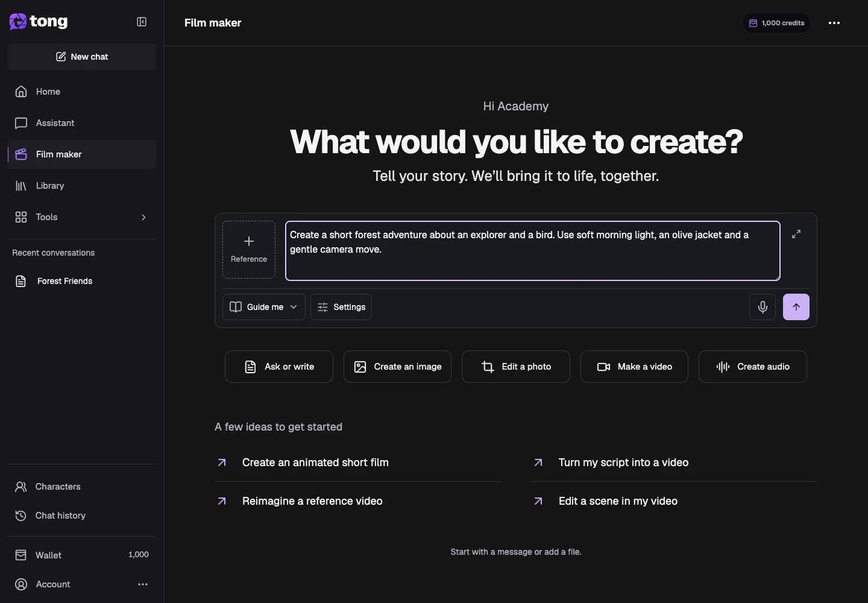Screen dimensions: 868x603
Task: Choose Create an image mode
Action: point(397,367)
